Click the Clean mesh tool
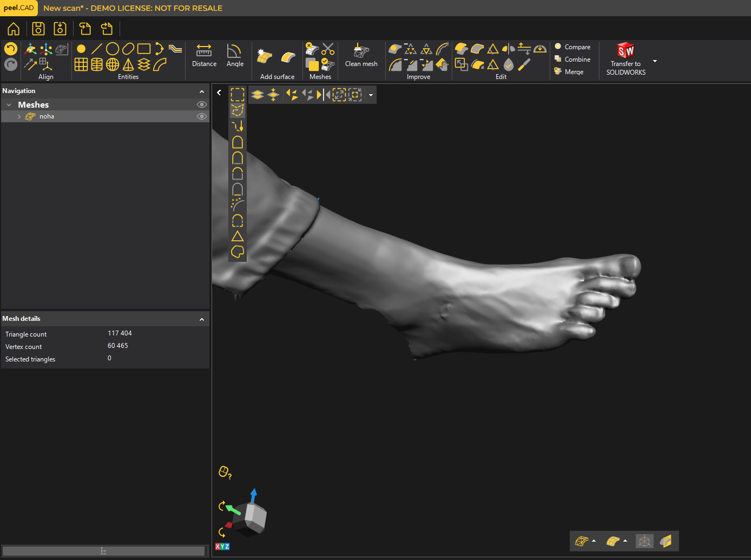The width and height of the screenshot is (751, 560). (x=361, y=56)
